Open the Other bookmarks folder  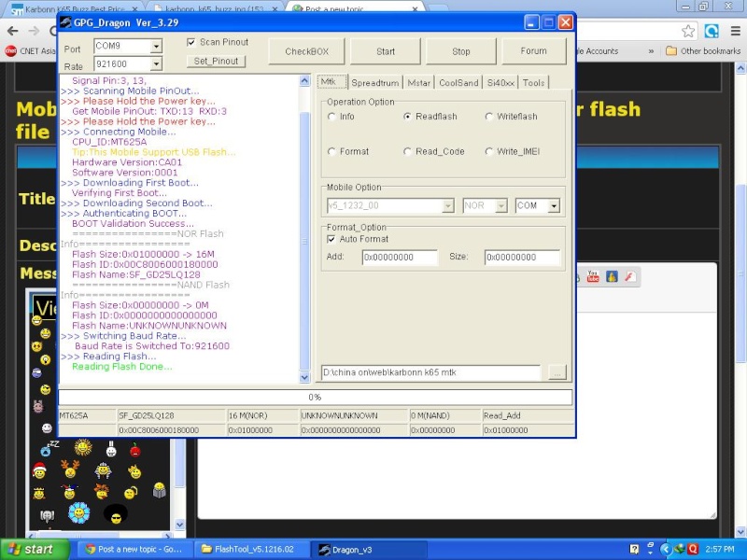coord(703,51)
